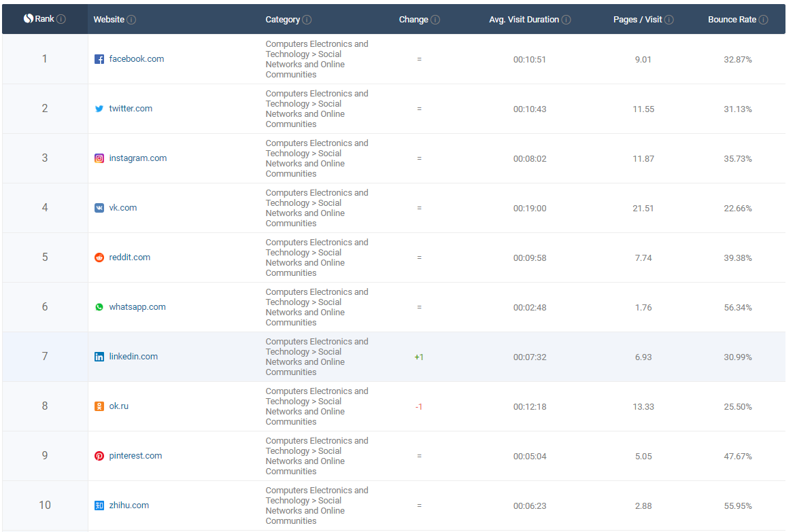Click the info icon beside Rank header
Image resolution: width=795 pixels, height=532 pixels.
pyautogui.click(x=61, y=19)
